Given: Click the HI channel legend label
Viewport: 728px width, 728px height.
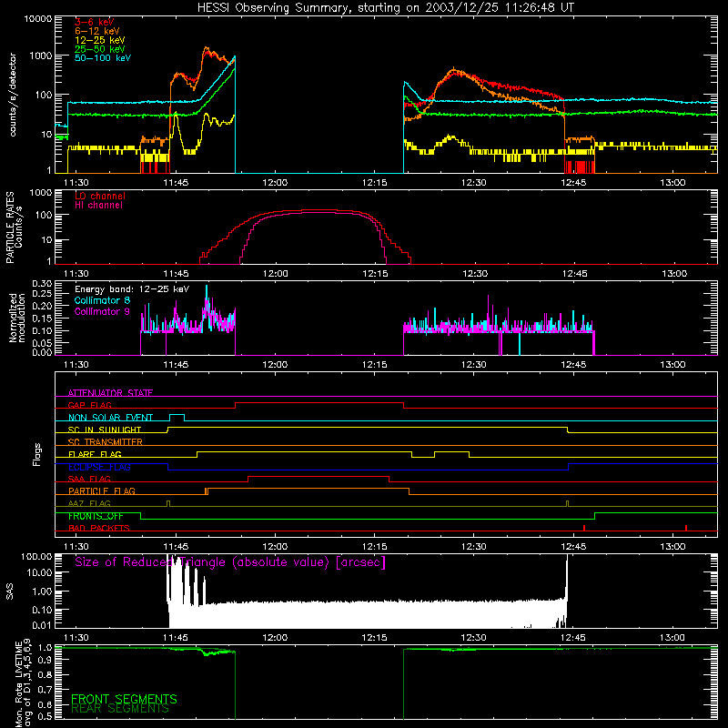Looking at the screenshot, I should click(x=98, y=205).
